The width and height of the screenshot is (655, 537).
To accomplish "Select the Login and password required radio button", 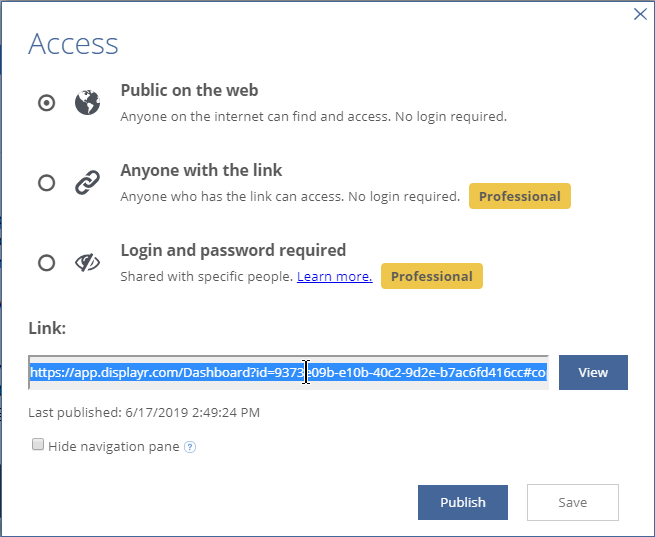I will [x=46, y=263].
